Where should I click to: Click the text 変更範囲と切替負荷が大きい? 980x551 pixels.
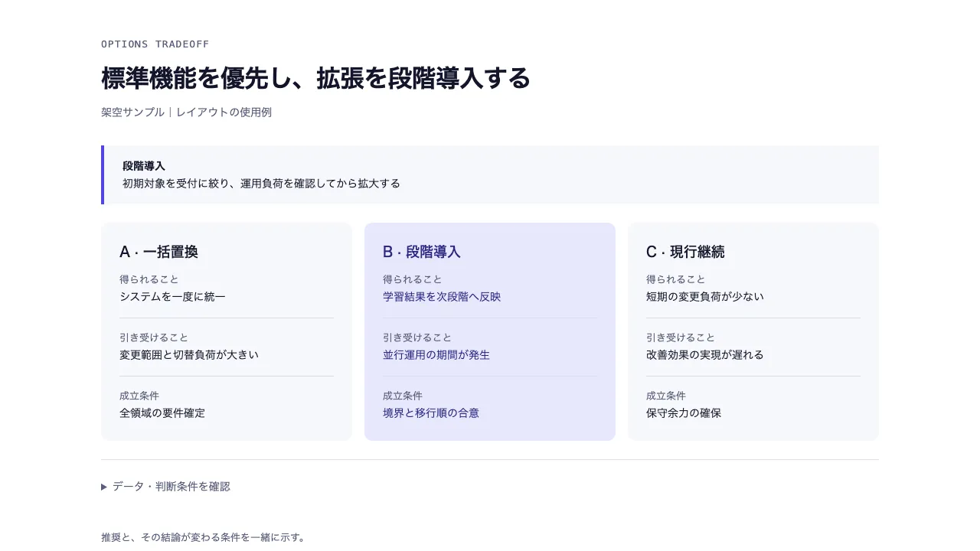click(189, 355)
